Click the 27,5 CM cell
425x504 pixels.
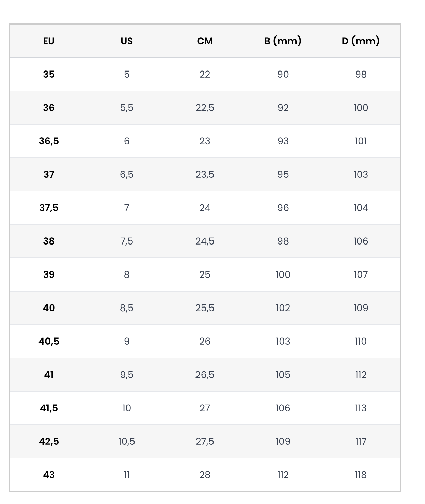(205, 441)
